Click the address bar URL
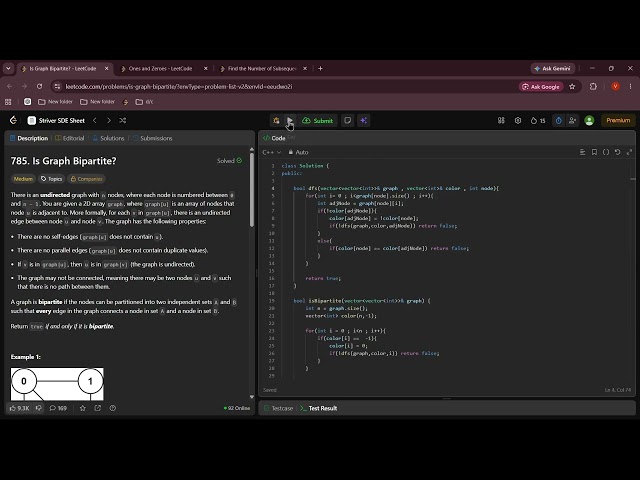Image resolution: width=640 pixels, height=480 pixels. point(179,87)
